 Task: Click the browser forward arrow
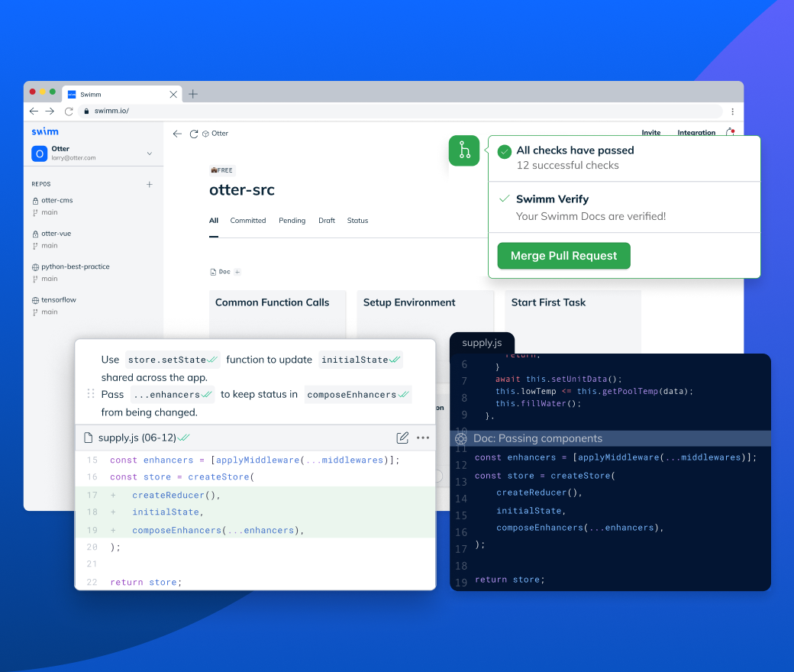[x=50, y=111]
